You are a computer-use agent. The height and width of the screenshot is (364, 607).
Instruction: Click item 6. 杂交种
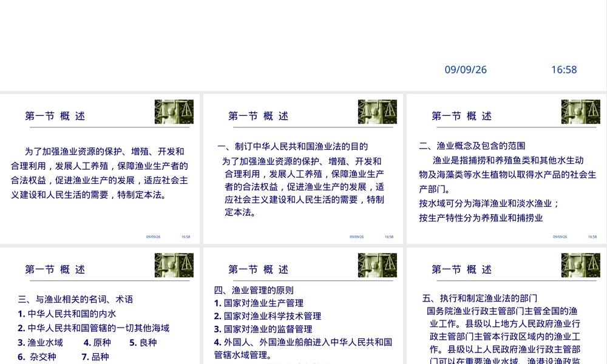point(37,357)
